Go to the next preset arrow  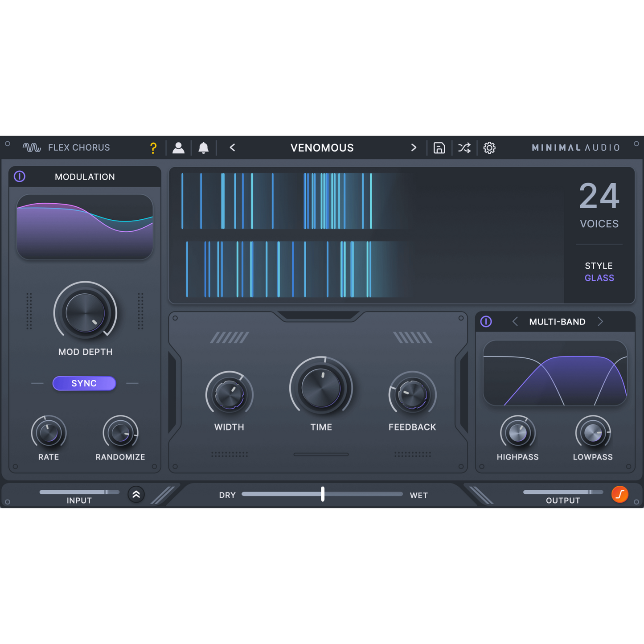click(414, 148)
